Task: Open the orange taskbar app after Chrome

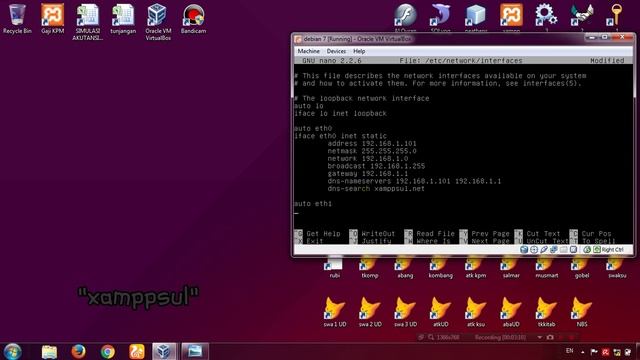Action: (x=137, y=351)
